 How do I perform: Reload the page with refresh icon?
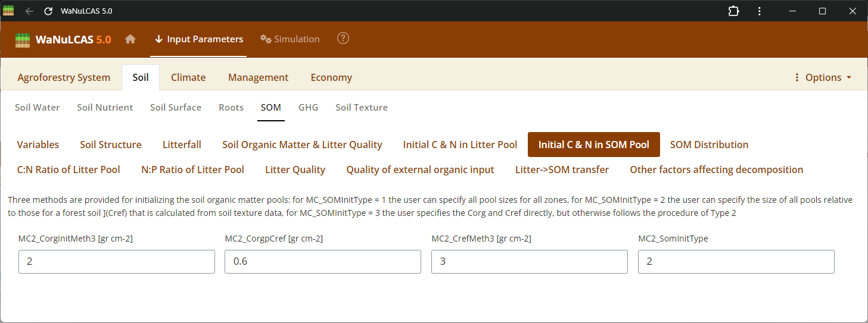[x=48, y=11]
